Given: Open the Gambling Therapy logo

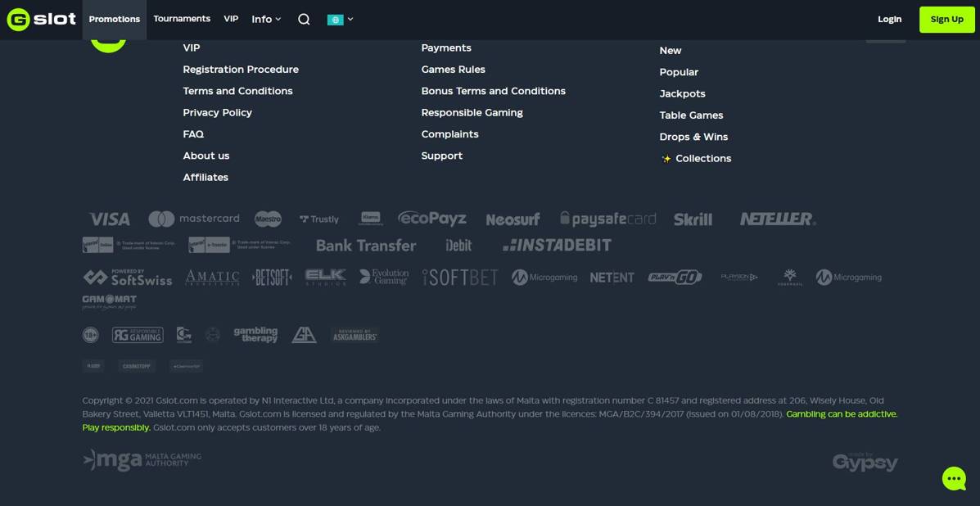Looking at the screenshot, I should 255,334.
